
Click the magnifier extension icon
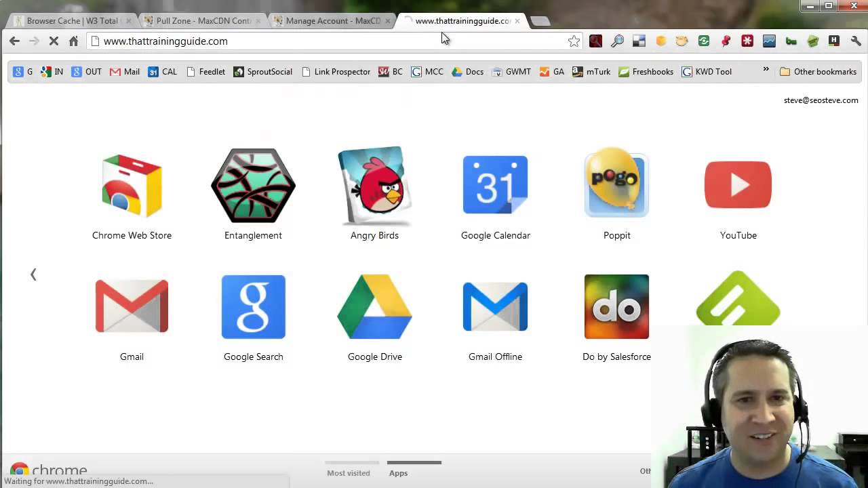(x=617, y=41)
